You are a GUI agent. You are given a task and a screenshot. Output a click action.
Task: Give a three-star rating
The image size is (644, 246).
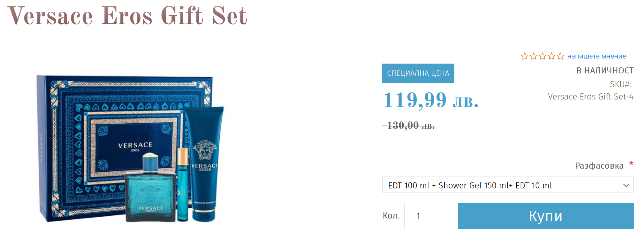click(542, 56)
